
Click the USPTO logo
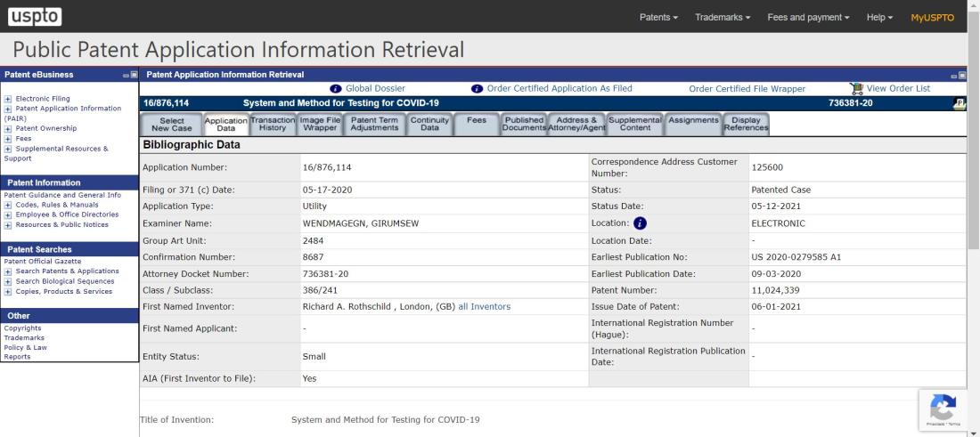[x=35, y=17]
